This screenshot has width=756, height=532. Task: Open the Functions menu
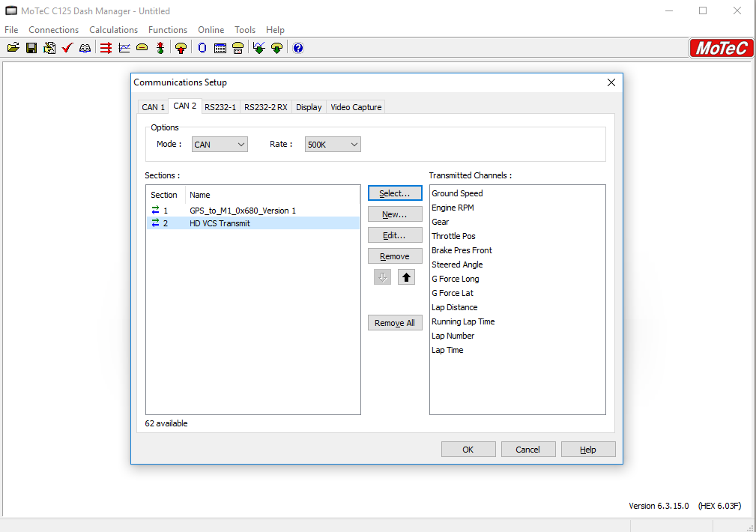pyautogui.click(x=168, y=30)
